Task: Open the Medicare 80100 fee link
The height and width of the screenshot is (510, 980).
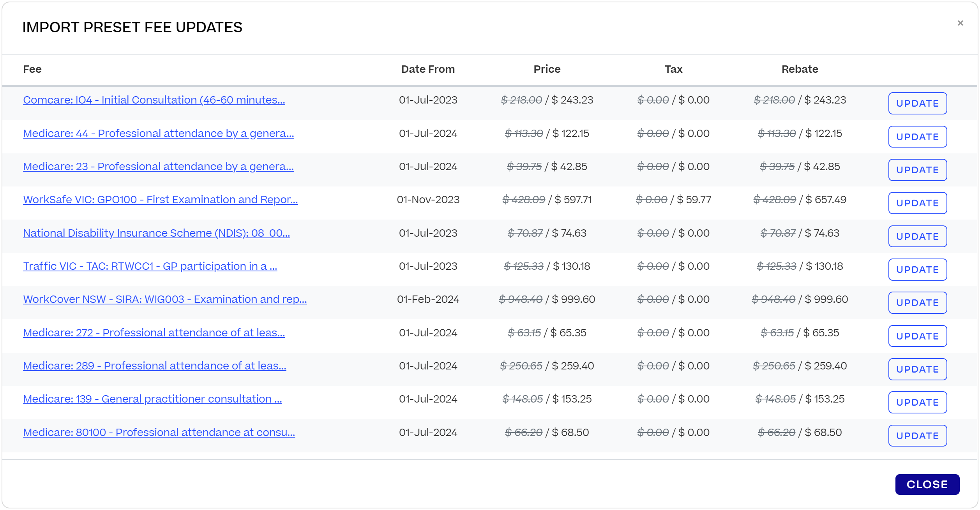Action: [x=159, y=432]
